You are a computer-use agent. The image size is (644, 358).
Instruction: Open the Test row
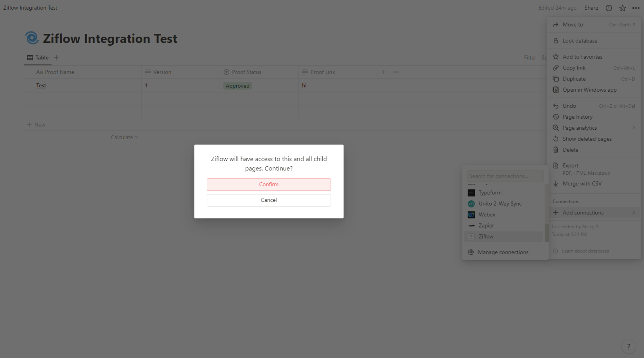pyautogui.click(x=41, y=85)
